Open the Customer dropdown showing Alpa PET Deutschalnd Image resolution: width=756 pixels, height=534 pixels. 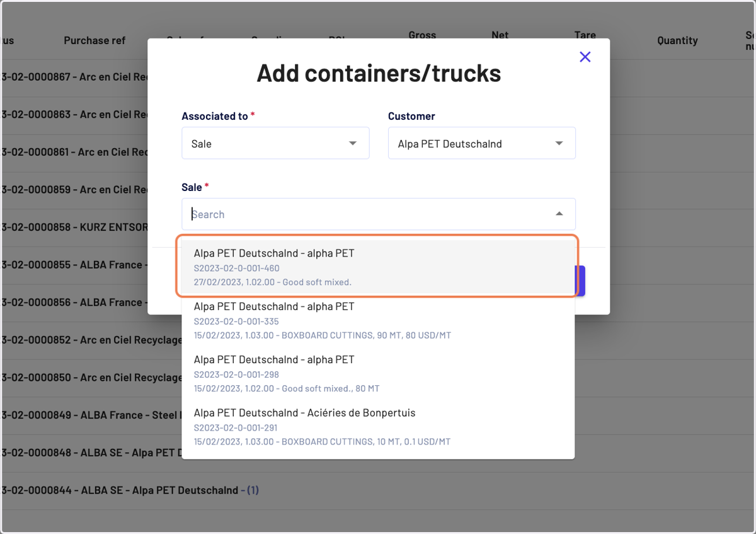pos(481,143)
